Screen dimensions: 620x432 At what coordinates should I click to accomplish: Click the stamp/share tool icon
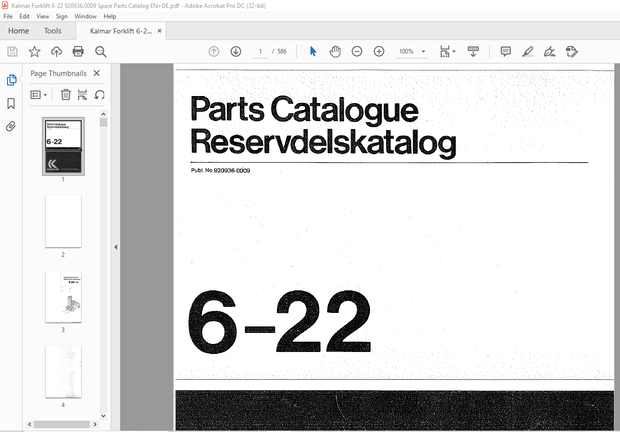click(572, 51)
